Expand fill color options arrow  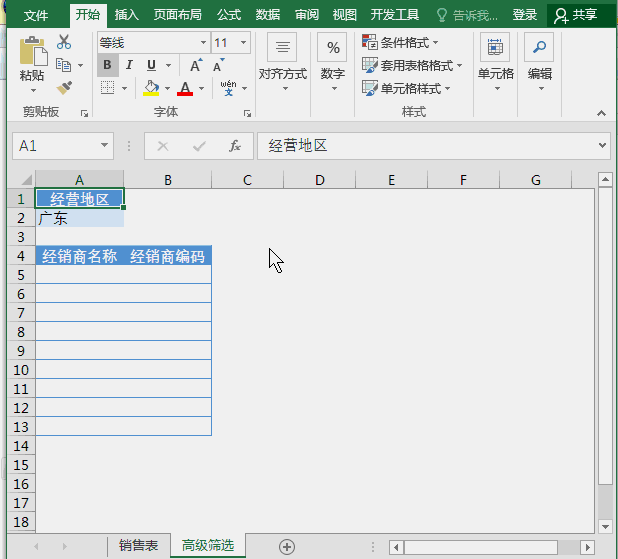coord(168,88)
